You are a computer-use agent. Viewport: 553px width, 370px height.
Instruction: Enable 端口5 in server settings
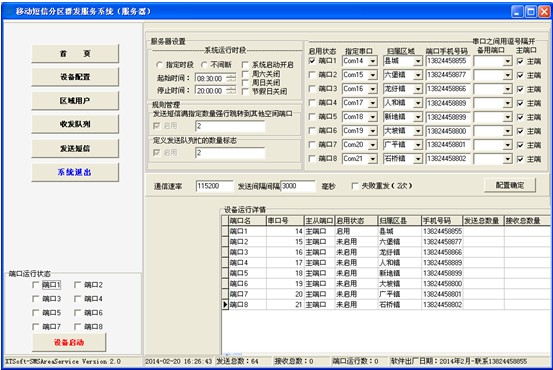coord(312,117)
